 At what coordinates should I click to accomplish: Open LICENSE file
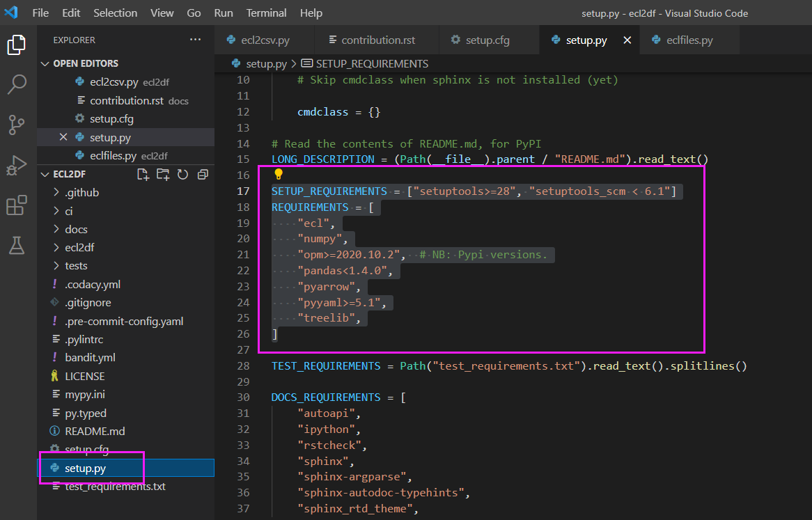tap(126, 376)
